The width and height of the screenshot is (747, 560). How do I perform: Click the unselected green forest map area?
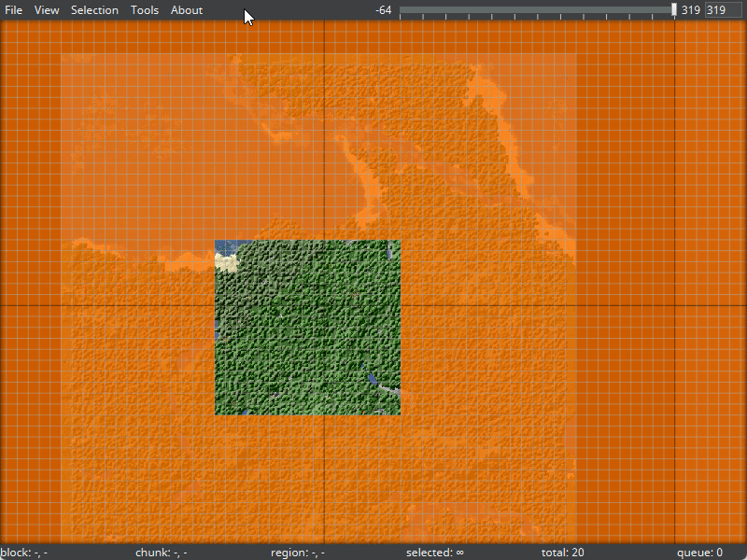308,328
